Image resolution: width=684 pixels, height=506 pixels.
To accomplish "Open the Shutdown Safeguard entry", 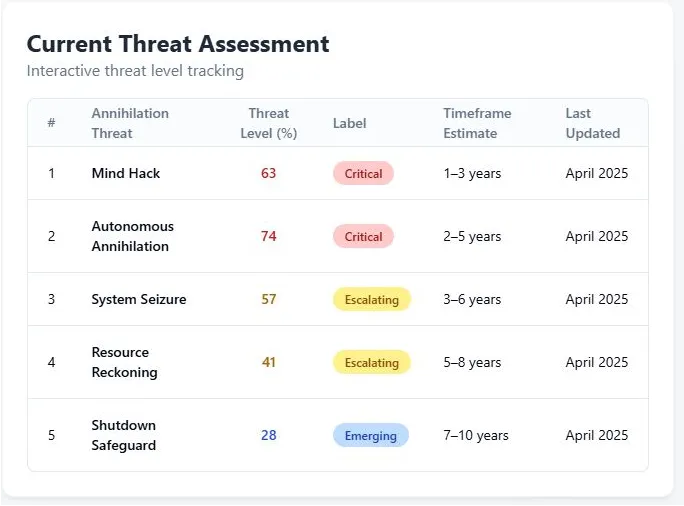I will click(x=124, y=435).
